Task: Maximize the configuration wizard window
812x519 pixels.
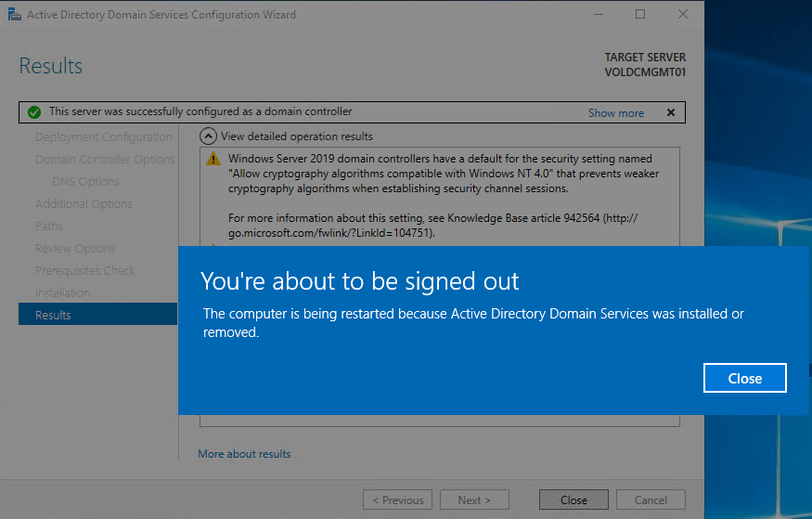Action: coord(640,15)
